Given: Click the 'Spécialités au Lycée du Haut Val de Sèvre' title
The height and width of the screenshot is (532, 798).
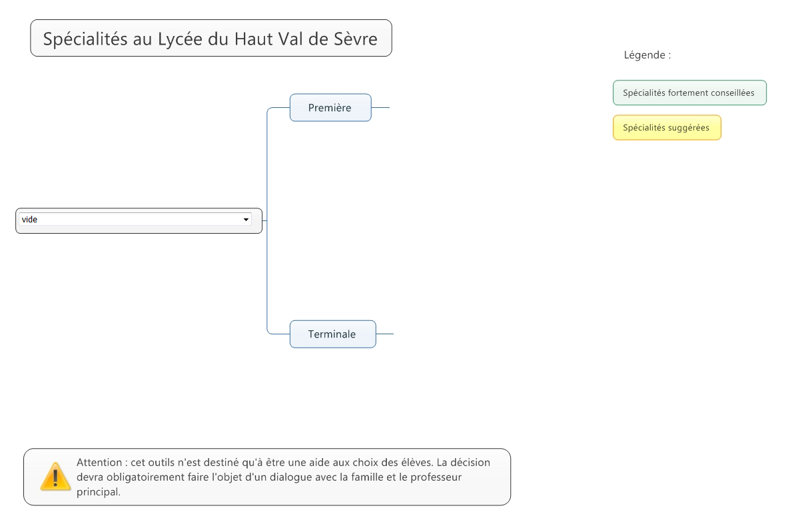Looking at the screenshot, I should click(x=210, y=38).
